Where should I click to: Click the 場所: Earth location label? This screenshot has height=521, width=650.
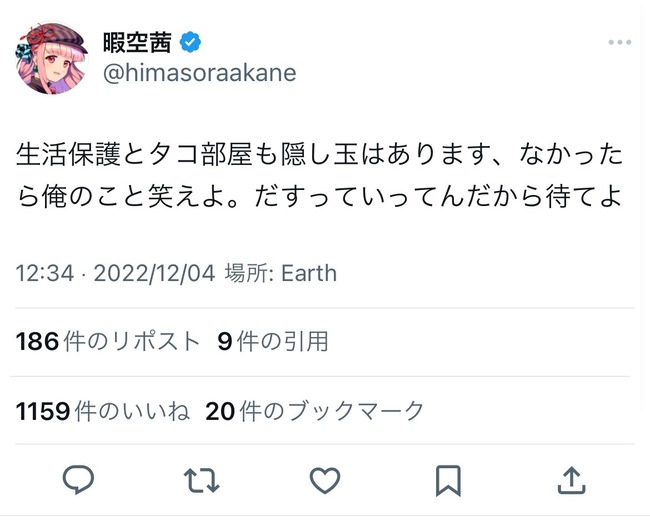click(281, 273)
